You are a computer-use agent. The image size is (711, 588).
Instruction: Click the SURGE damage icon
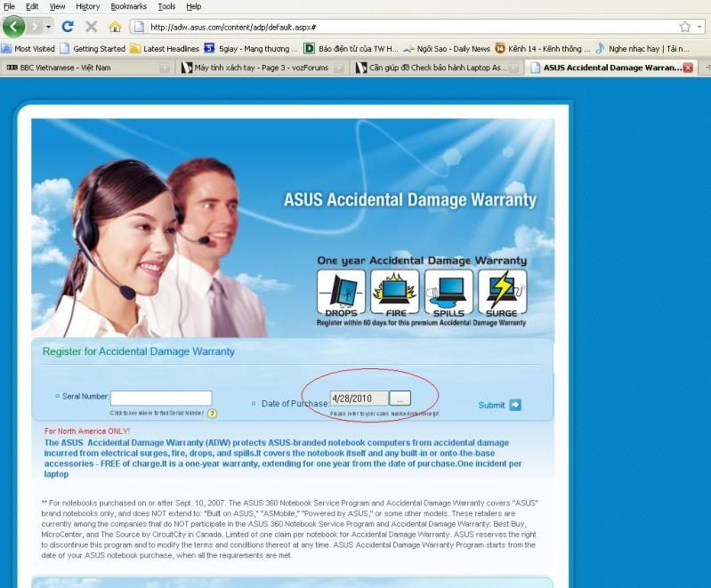(x=503, y=294)
